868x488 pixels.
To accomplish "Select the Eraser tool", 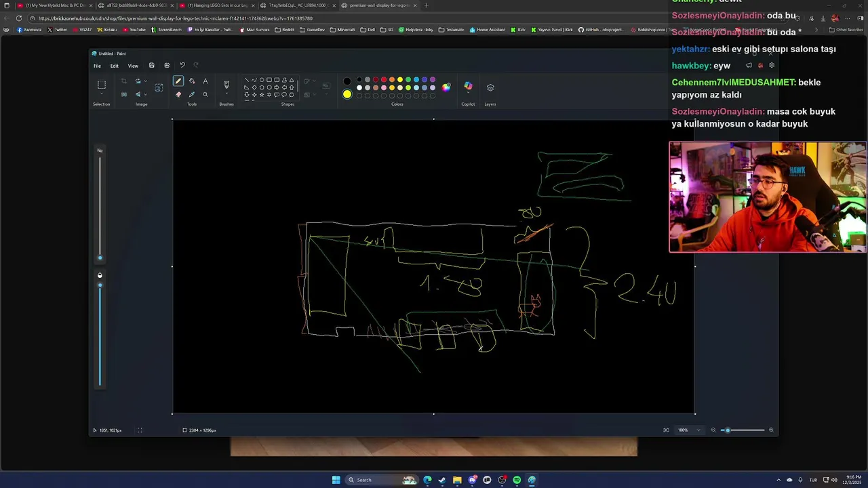I will pyautogui.click(x=178, y=94).
